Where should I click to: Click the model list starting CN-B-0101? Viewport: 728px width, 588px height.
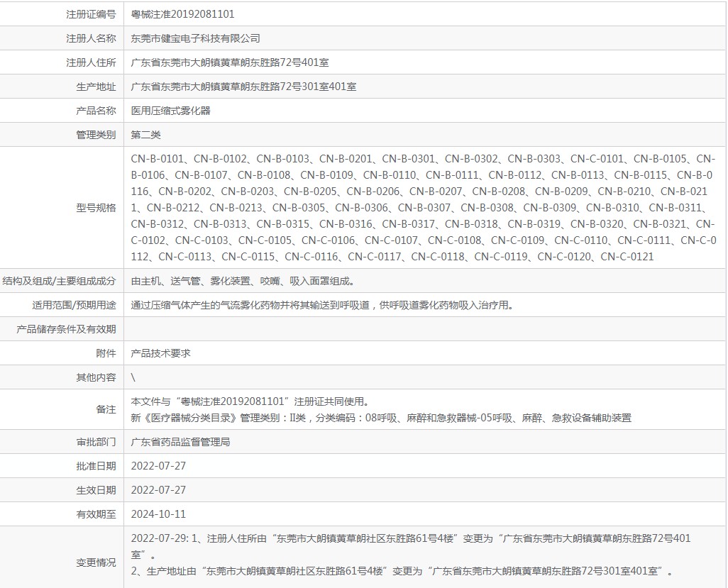pyautogui.click(x=424, y=207)
